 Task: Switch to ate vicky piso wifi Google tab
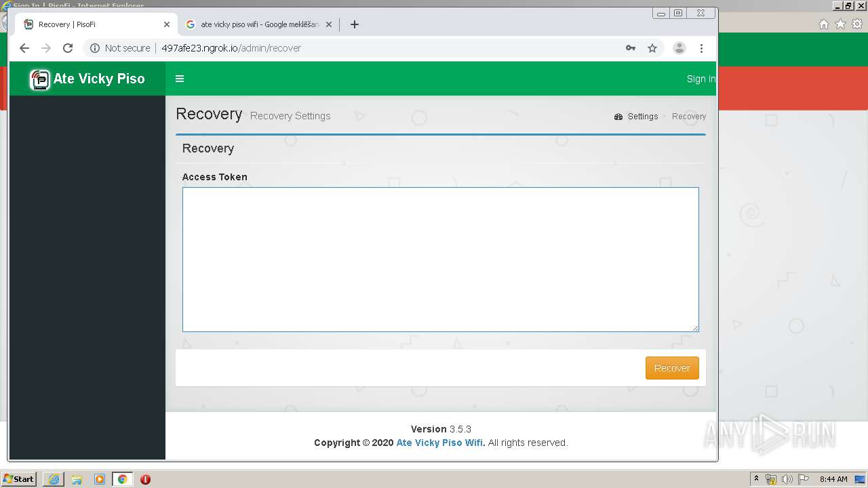(259, 24)
